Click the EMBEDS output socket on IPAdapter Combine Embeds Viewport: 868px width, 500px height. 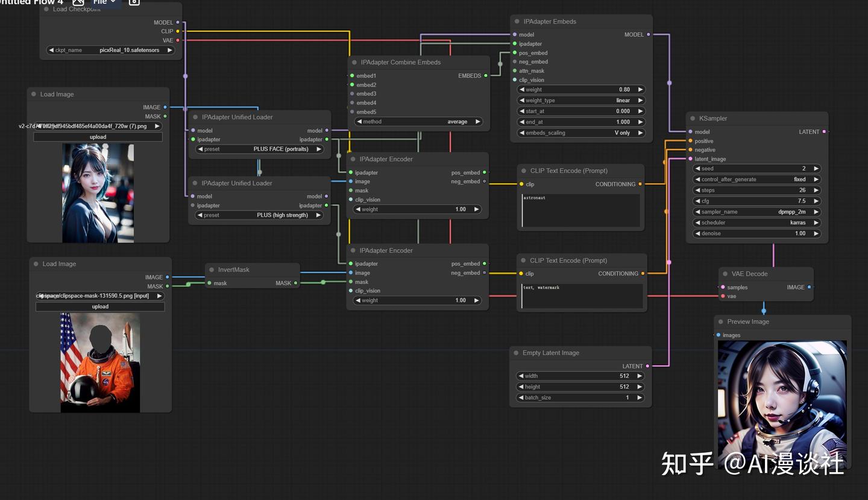(x=485, y=75)
